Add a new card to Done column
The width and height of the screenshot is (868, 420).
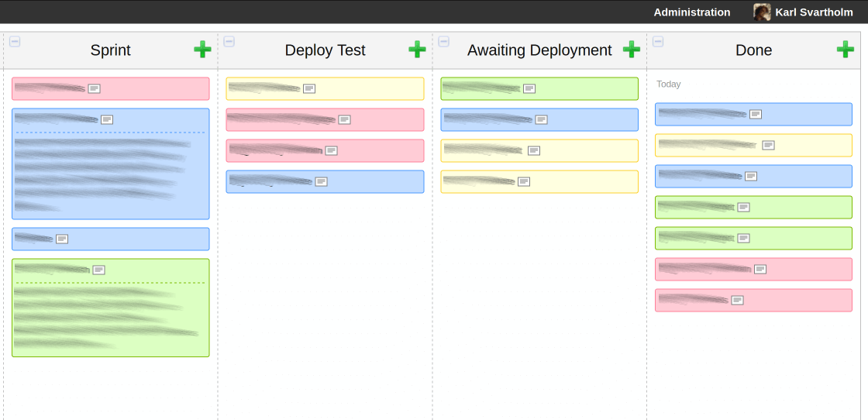pos(846,50)
